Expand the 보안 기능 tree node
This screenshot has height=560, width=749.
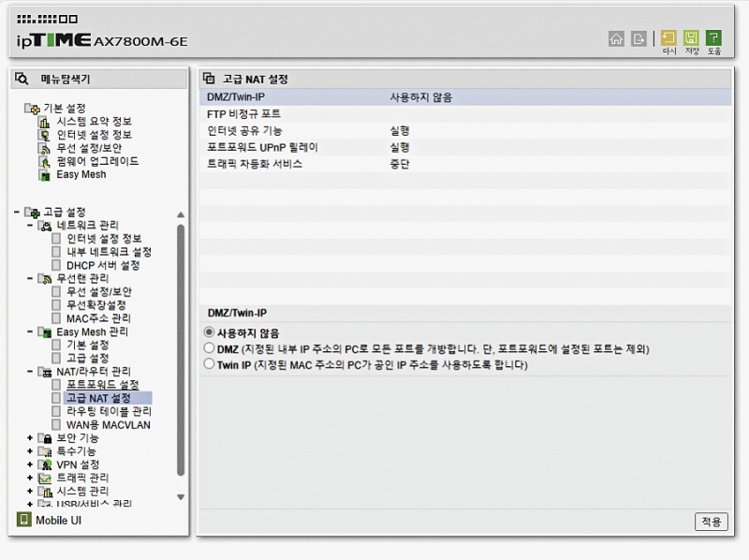[30, 438]
